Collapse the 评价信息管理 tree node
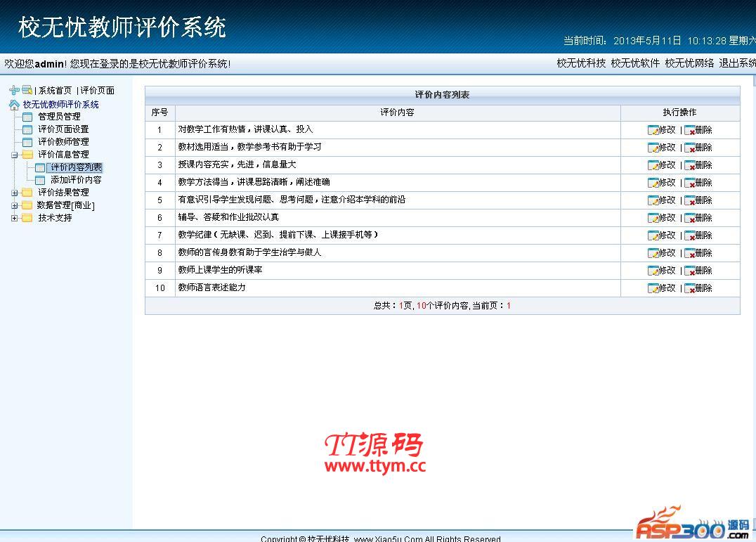The image size is (756, 542). (15, 155)
